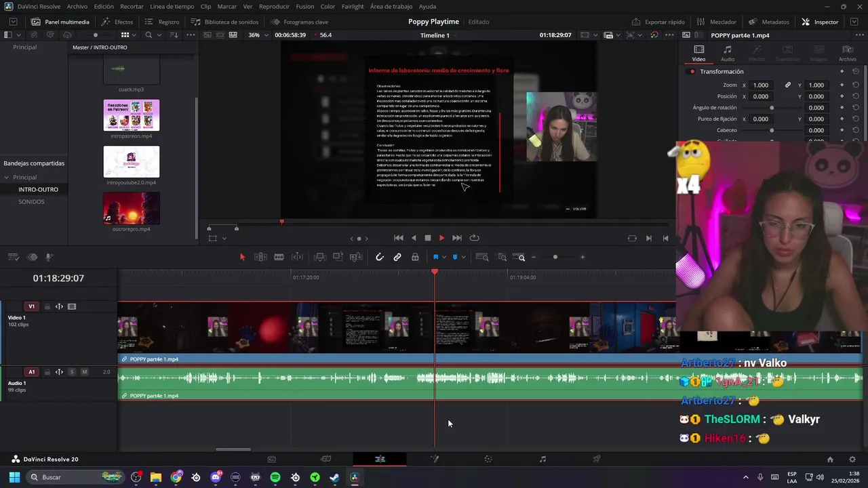The image size is (868, 488).
Task: Adjust the timeline zoom slider handle
Action: coord(555,257)
